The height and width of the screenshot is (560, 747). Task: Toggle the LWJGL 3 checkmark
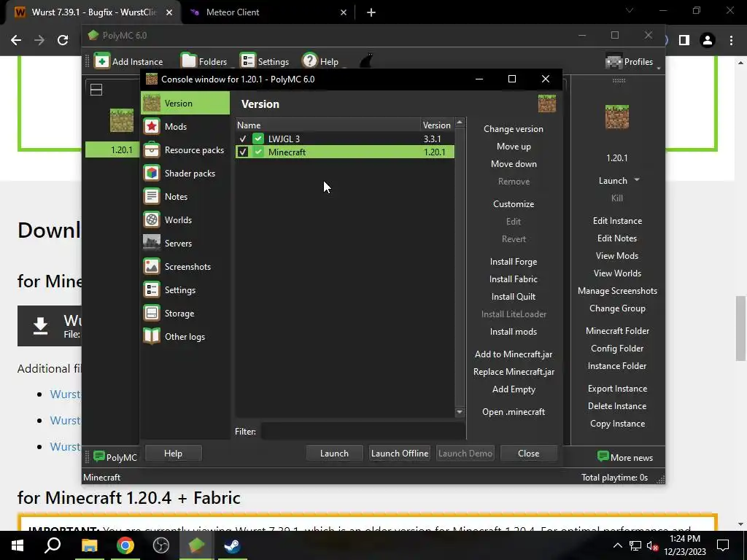coord(243,139)
